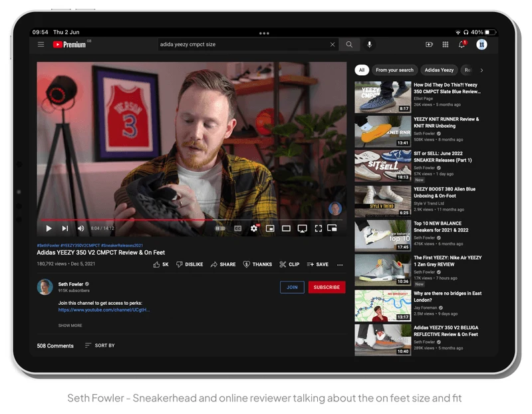Click the Jay Foreman channel name
Screen dimensions: 532x414
tap(426, 308)
